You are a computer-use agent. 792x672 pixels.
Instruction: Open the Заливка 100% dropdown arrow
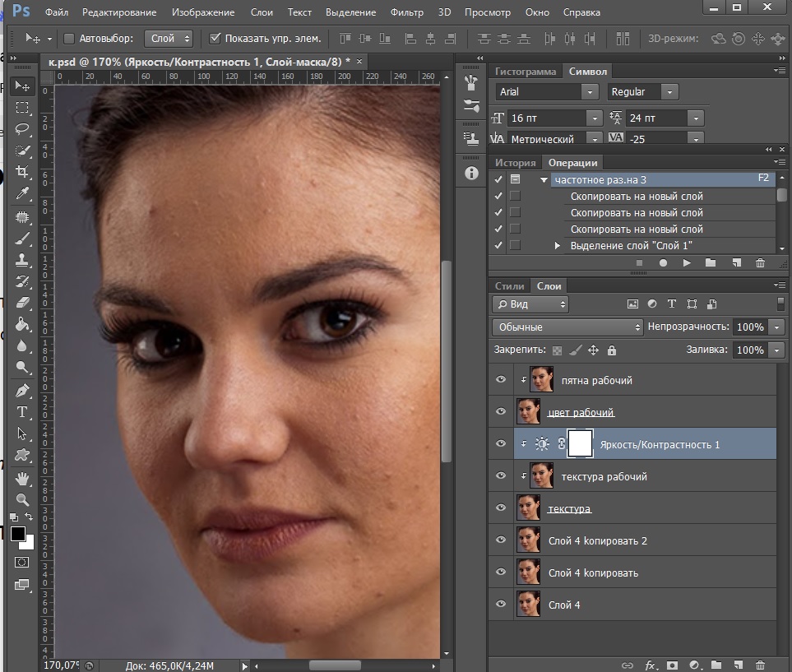[x=777, y=350]
